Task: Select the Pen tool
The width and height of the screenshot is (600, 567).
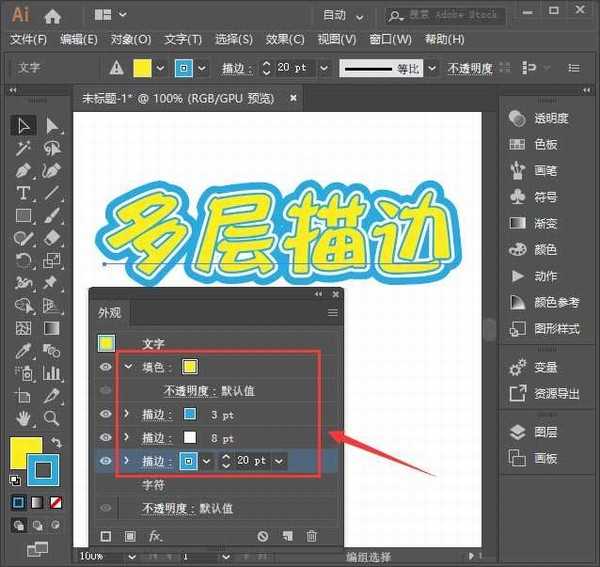Action: (23, 171)
